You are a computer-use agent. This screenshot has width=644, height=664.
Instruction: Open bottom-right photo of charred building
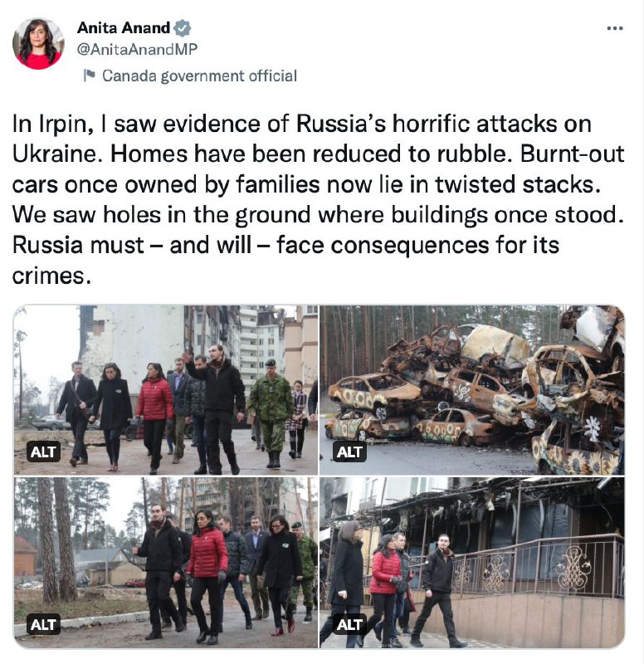[x=472, y=563]
